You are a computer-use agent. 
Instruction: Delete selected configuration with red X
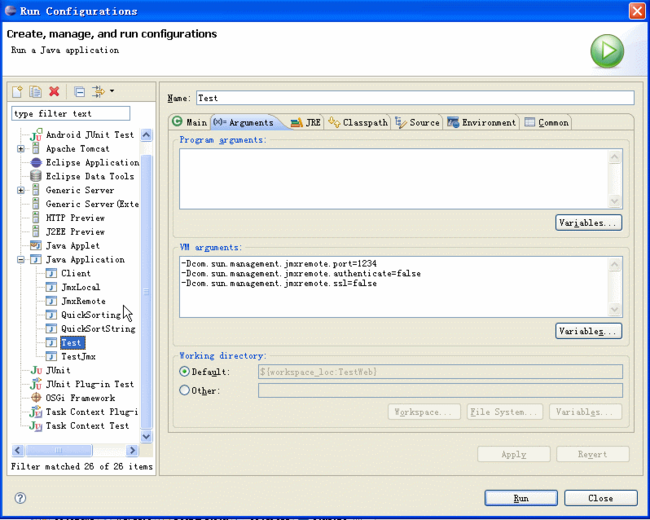point(54,91)
